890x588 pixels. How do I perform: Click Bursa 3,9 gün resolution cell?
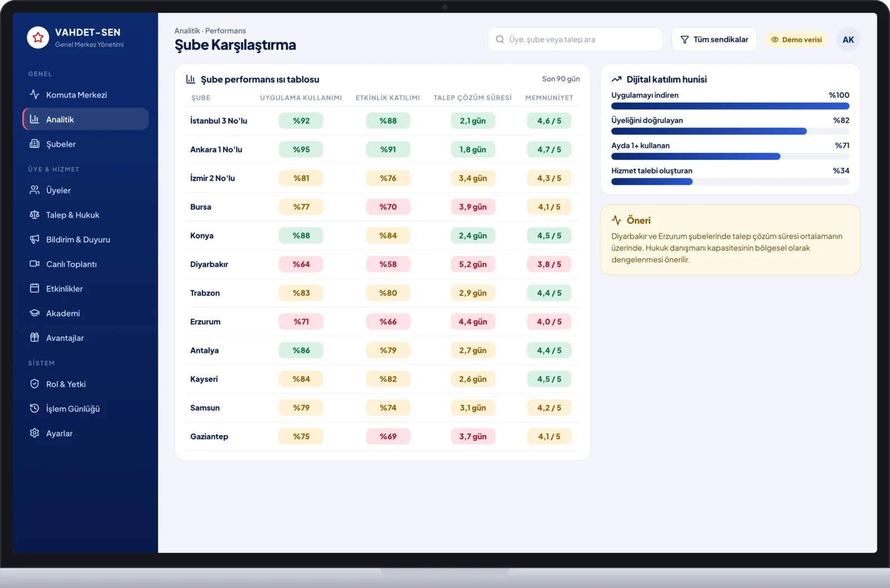[473, 207]
